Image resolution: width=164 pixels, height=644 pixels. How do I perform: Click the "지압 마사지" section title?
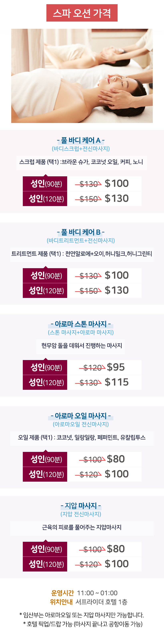coord(81,505)
